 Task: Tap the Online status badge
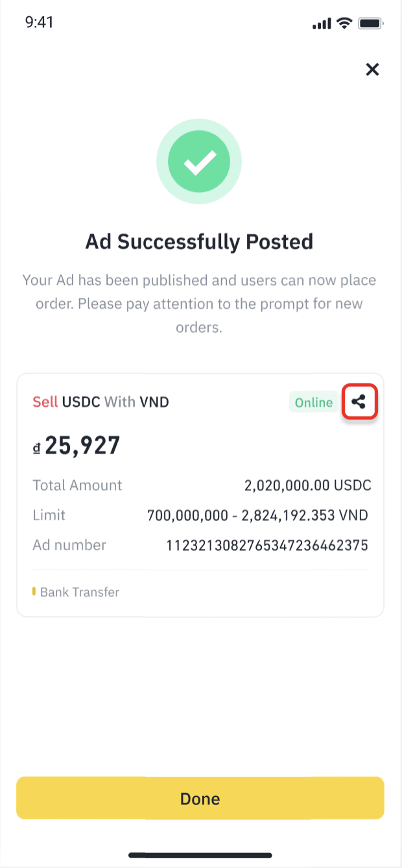coord(313,402)
